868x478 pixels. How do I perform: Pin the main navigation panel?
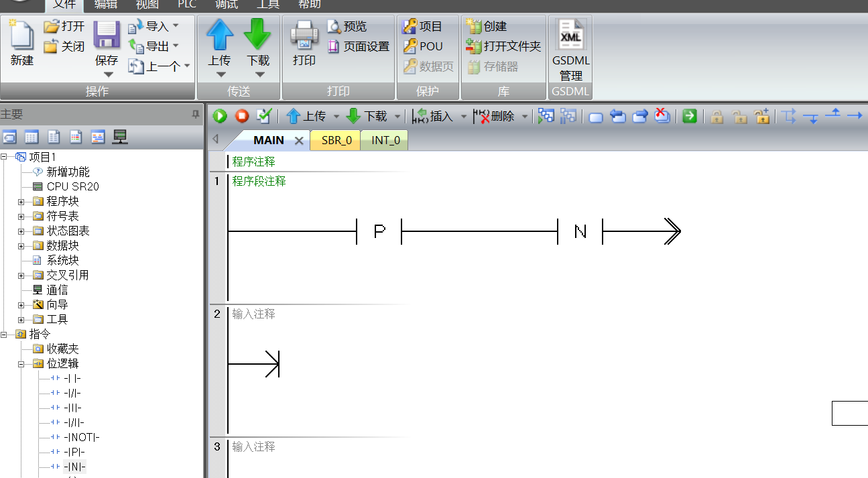(196, 115)
